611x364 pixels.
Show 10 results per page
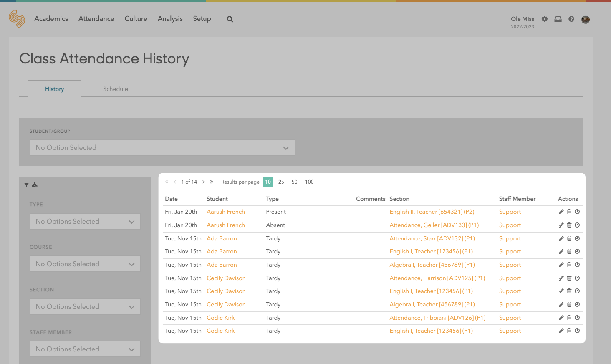(x=268, y=182)
